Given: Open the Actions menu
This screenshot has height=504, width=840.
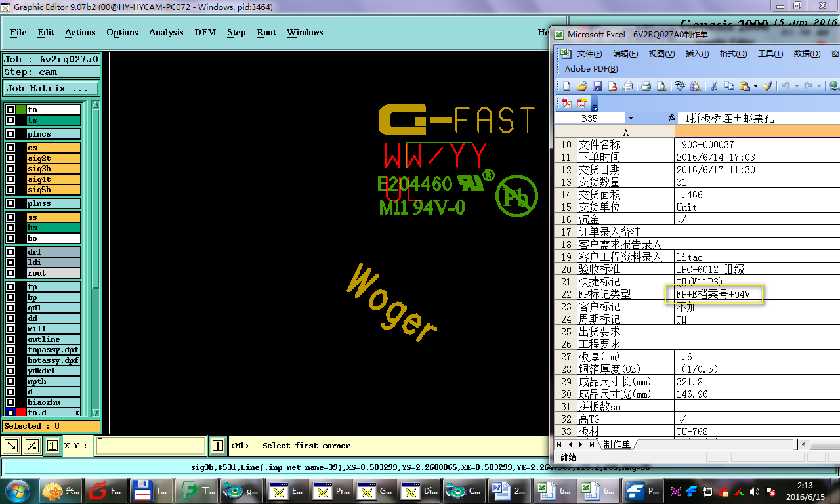Looking at the screenshot, I should [x=80, y=32].
